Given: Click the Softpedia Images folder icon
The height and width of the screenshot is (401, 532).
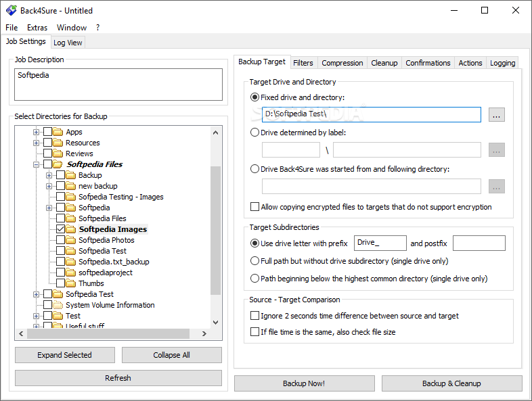Looking at the screenshot, I should pos(71,229).
